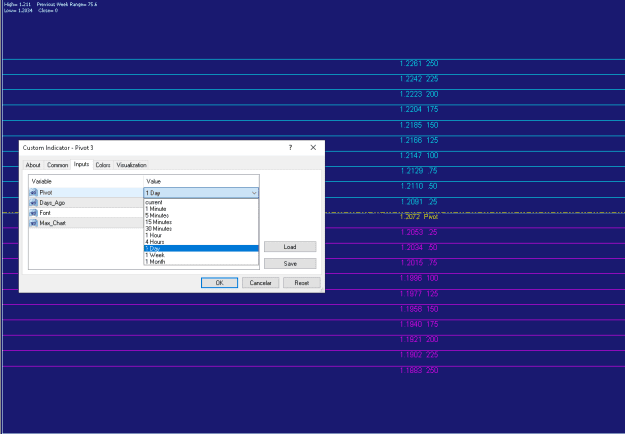Click the 1.2166 125 level label

click(419, 140)
